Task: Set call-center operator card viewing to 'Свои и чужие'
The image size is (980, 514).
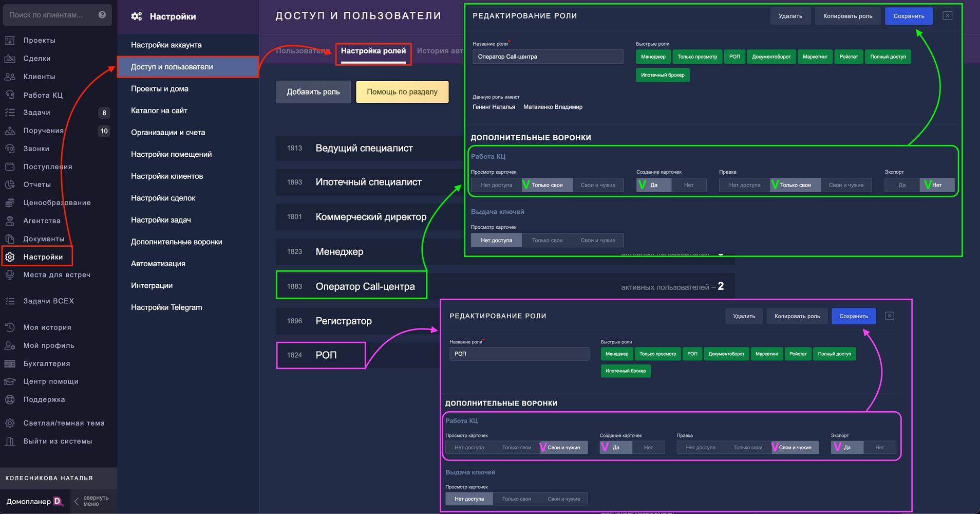Action: pyautogui.click(x=598, y=185)
